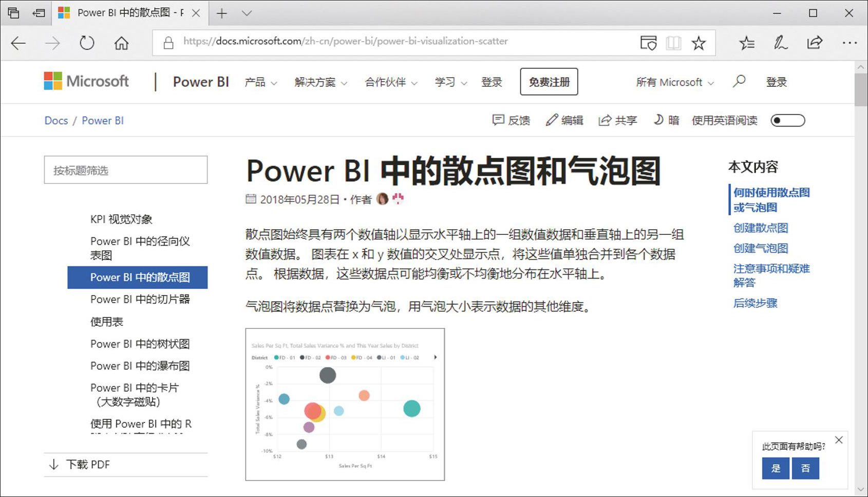Click the address bar URL
This screenshot has width=868, height=497.
(x=345, y=41)
